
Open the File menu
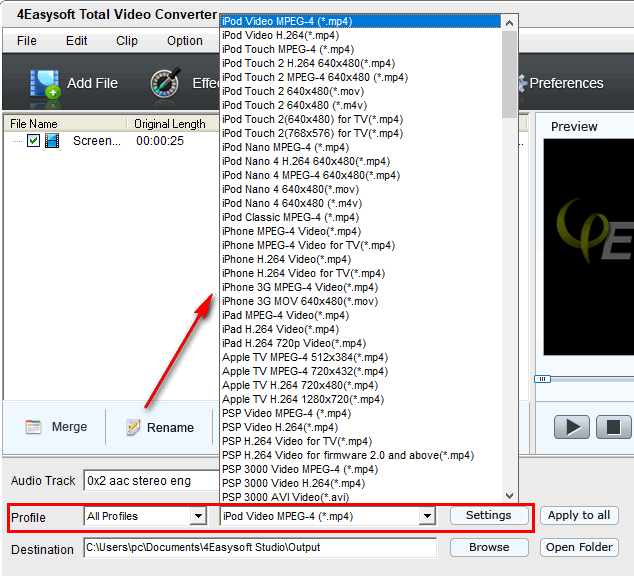coord(27,41)
